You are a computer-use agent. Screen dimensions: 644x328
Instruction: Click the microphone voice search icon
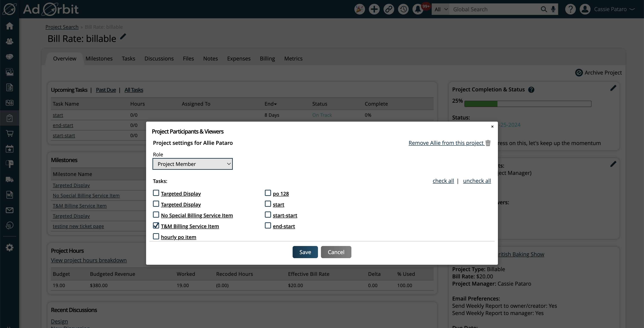point(553,10)
